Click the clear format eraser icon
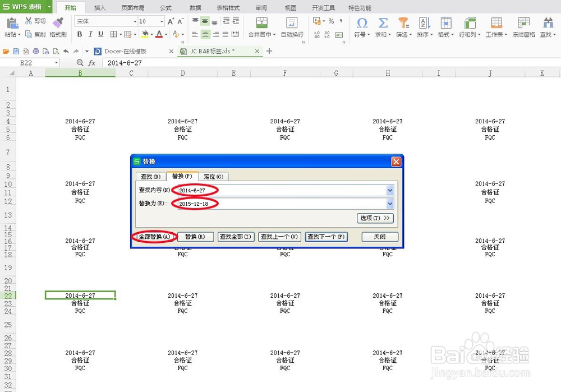The width and height of the screenshot is (561, 392). [x=176, y=34]
